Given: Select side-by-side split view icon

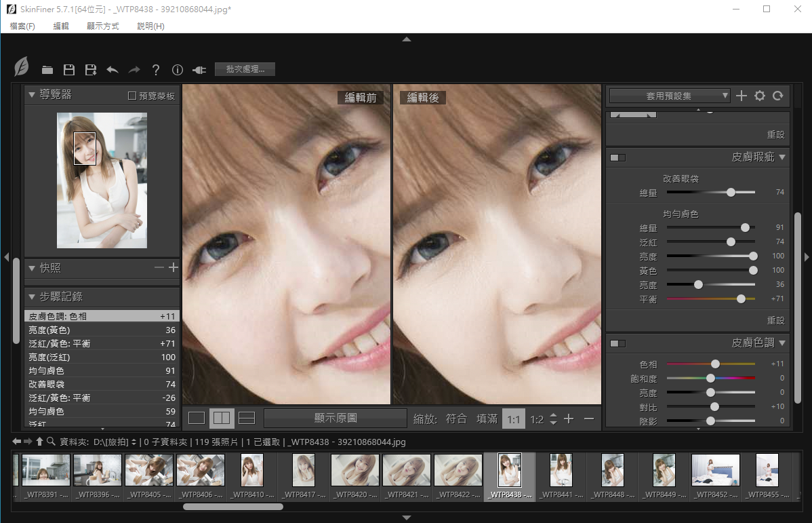Looking at the screenshot, I should [x=222, y=419].
